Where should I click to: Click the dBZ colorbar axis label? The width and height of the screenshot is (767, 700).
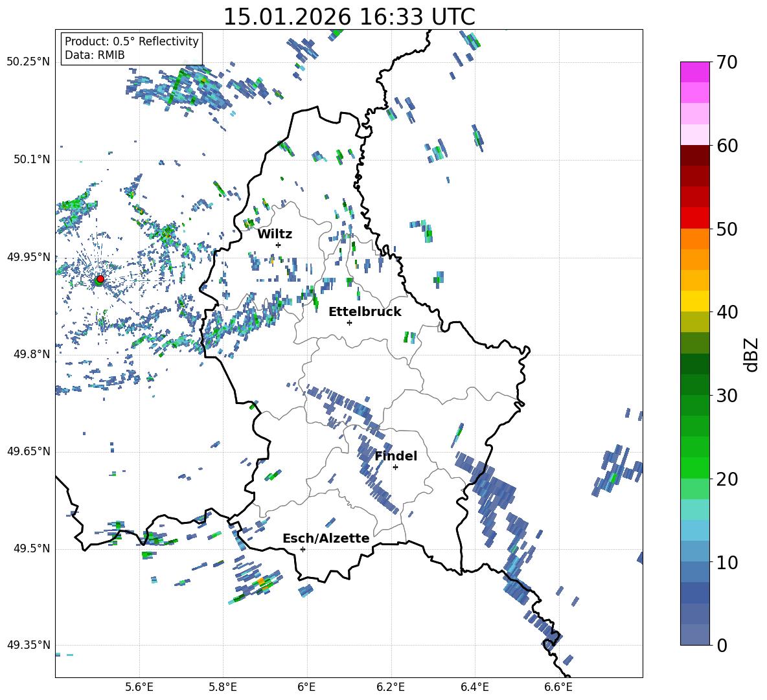752,355
